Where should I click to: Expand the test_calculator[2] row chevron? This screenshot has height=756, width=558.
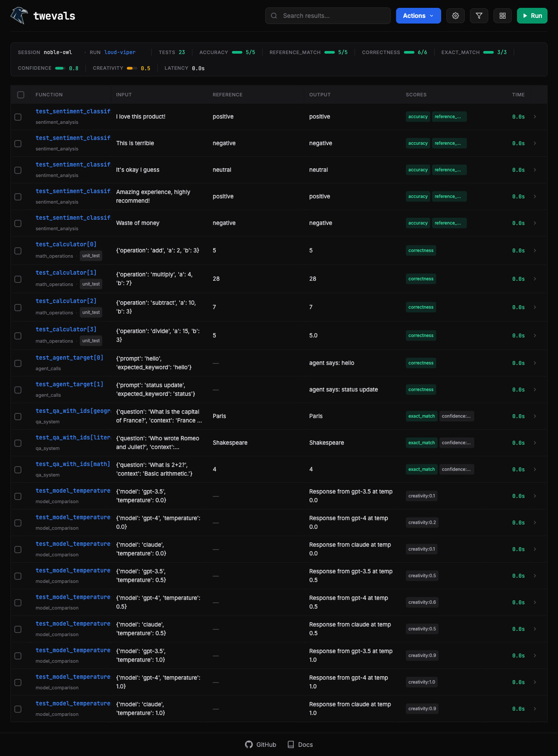pyautogui.click(x=535, y=307)
